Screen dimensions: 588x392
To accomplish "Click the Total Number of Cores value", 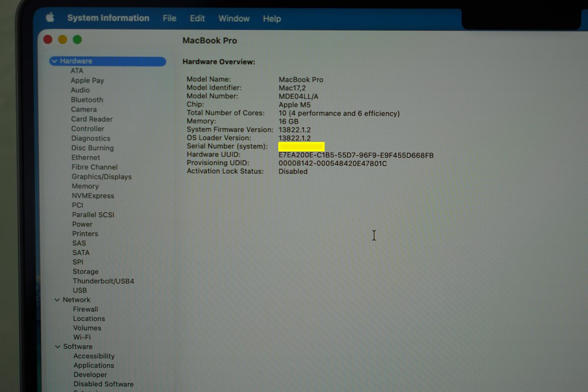I will (x=339, y=114).
